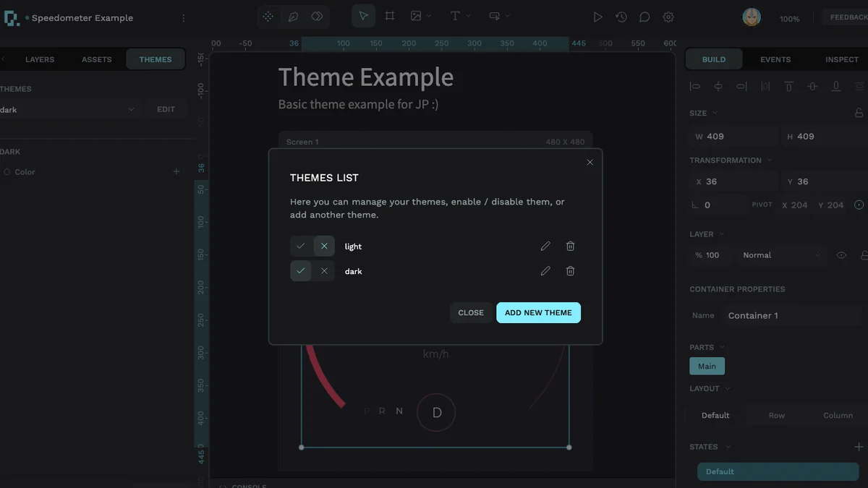868x488 pixels.
Task: Open the version history icon
Action: (621, 17)
